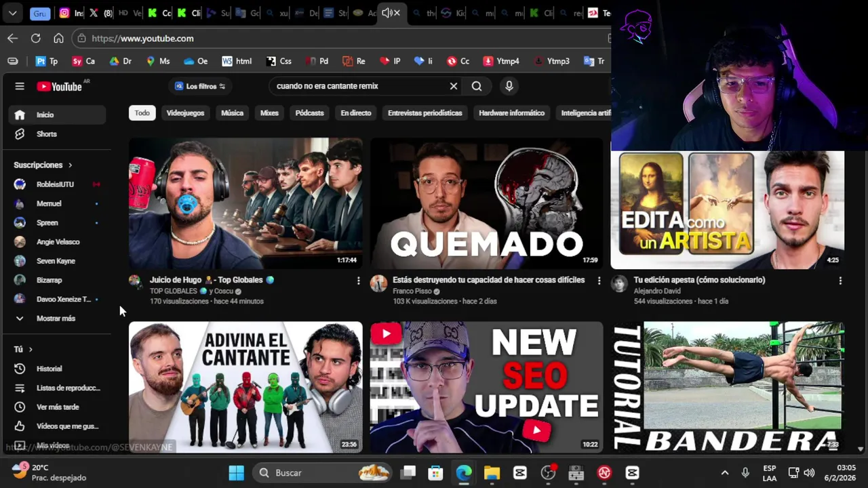This screenshot has height=488, width=868.
Task: Clear the search box with the X
Action: (x=454, y=86)
